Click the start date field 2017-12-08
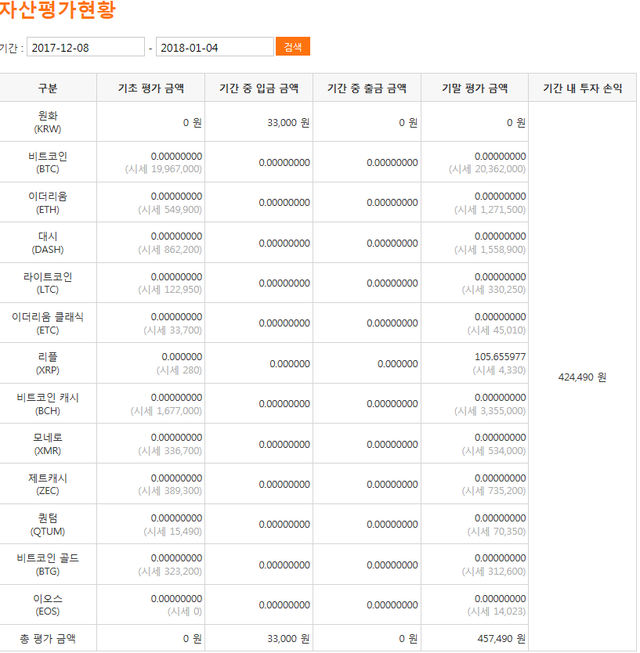640x653 pixels. [86, 47]
